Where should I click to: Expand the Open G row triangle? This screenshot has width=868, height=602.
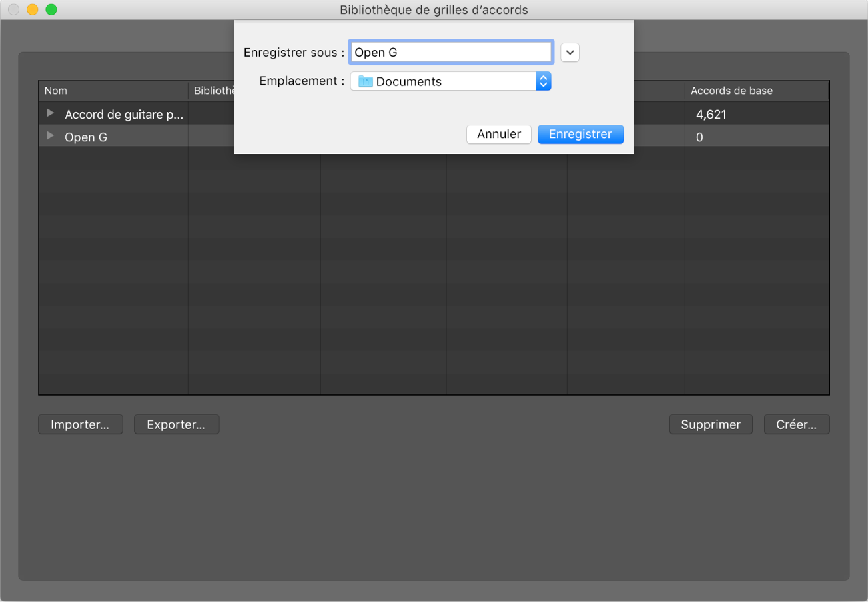50,136
